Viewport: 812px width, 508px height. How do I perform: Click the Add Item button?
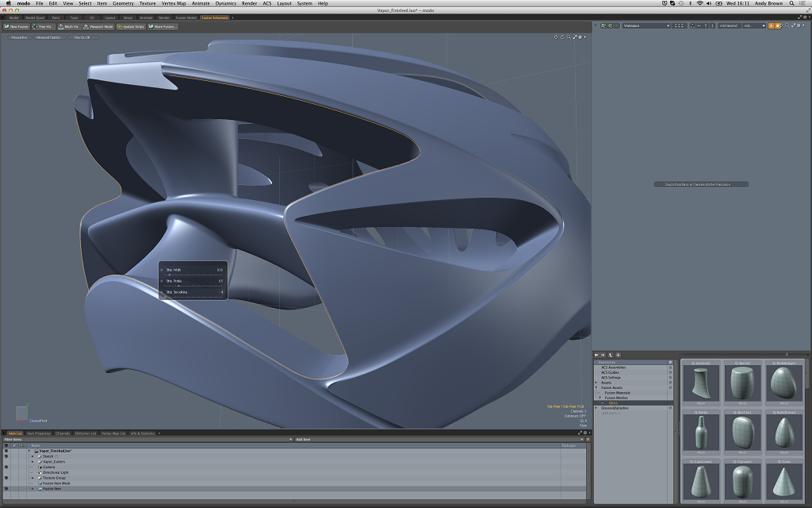(303, 439)
